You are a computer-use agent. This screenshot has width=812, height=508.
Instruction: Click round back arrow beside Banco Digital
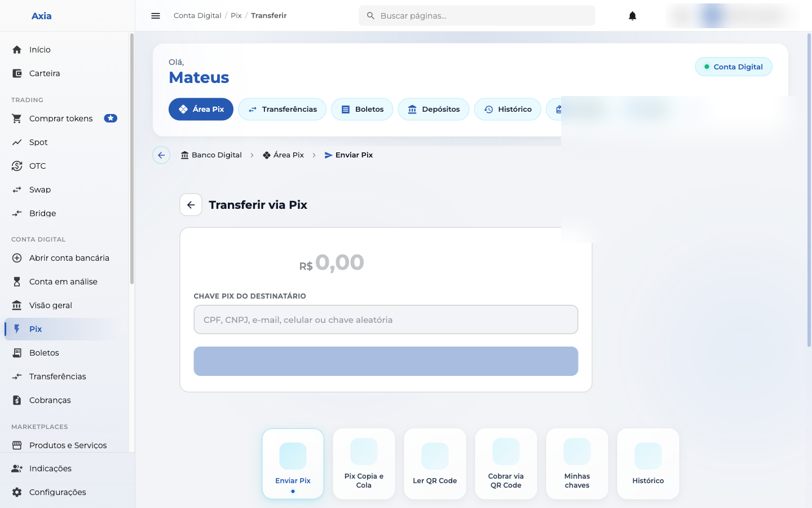[x=161, y=155]
